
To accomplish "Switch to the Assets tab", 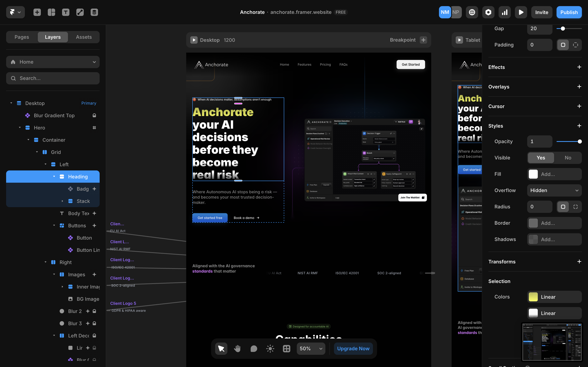I will [x=84, y=37].
